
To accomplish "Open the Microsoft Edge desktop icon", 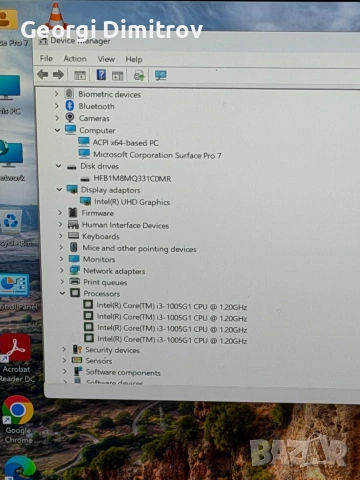I will click(19, 467).
